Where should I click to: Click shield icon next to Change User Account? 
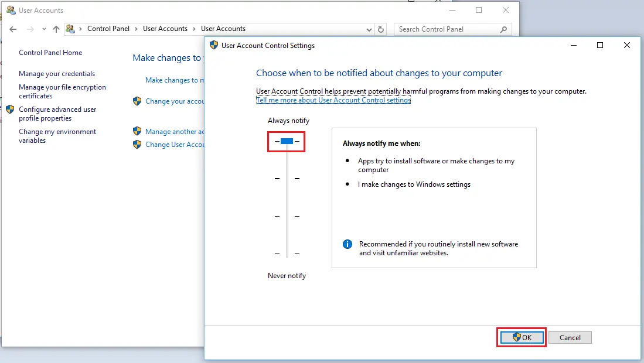point(137,145)
